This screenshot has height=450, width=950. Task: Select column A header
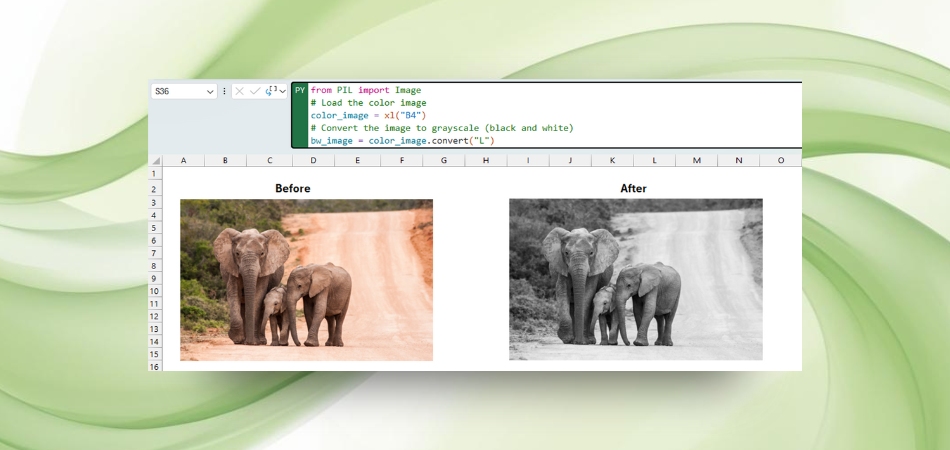(184, 160)
